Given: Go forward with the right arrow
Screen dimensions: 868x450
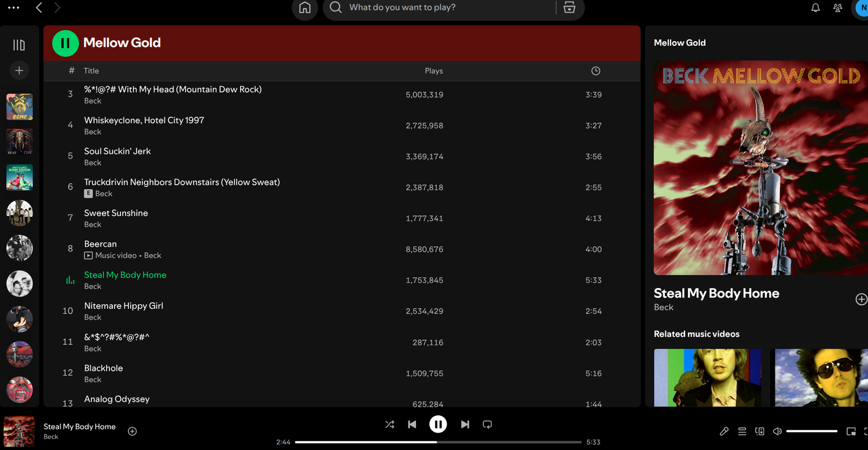Looking at the screenshot, I should (x=57, y=8).
